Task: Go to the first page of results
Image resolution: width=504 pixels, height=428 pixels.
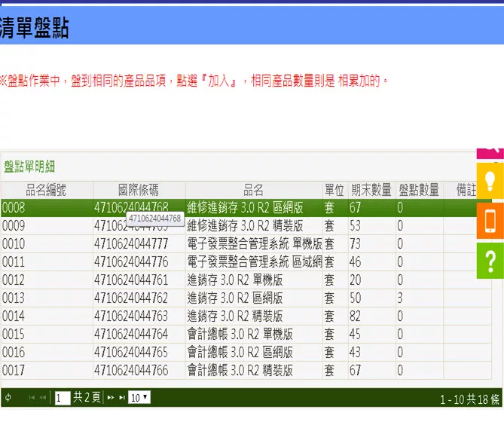Action: point(32,398)
